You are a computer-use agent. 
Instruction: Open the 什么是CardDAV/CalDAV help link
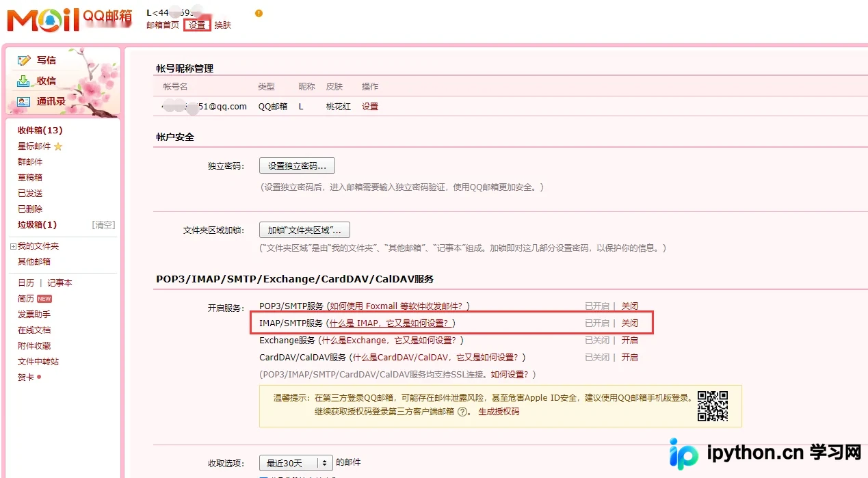pyautogui.click(x=436, y=358)
